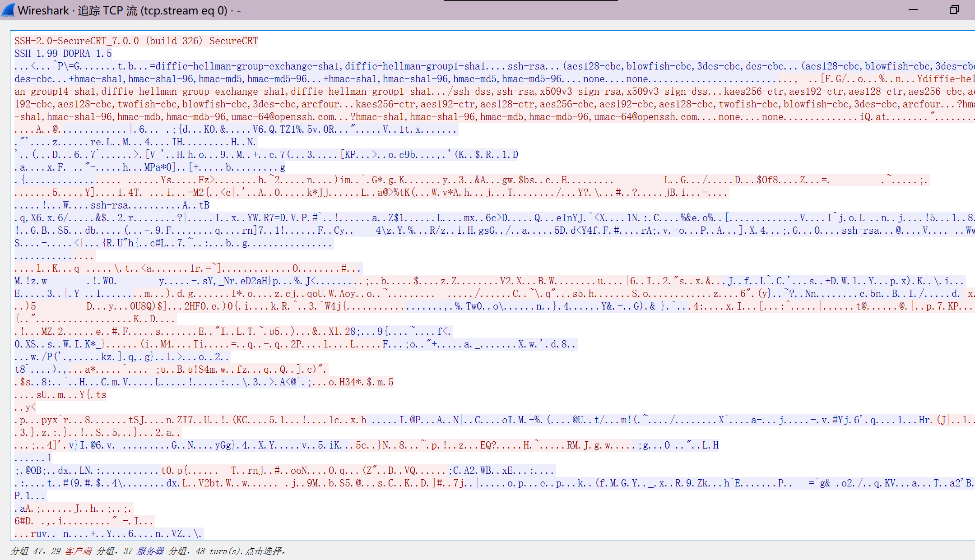Click the last line starting ...ruv..
Viewport: 975px width, 560px height.
[108, 534]
